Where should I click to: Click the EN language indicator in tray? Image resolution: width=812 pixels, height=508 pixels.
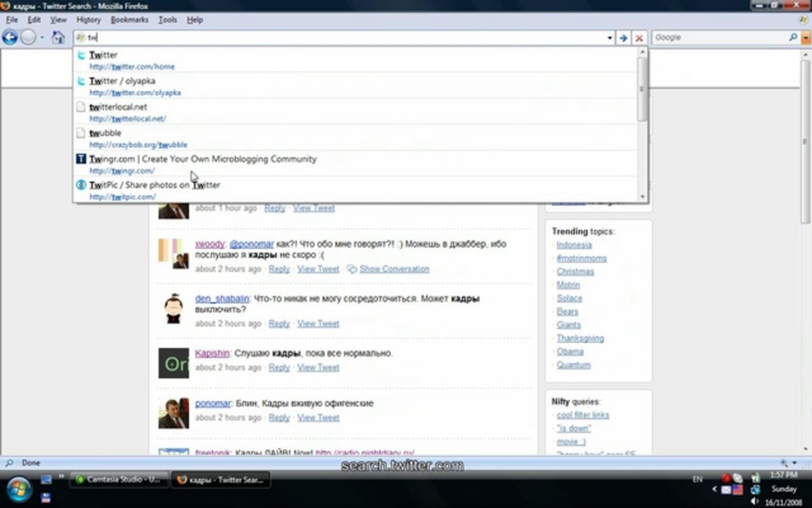697,479
